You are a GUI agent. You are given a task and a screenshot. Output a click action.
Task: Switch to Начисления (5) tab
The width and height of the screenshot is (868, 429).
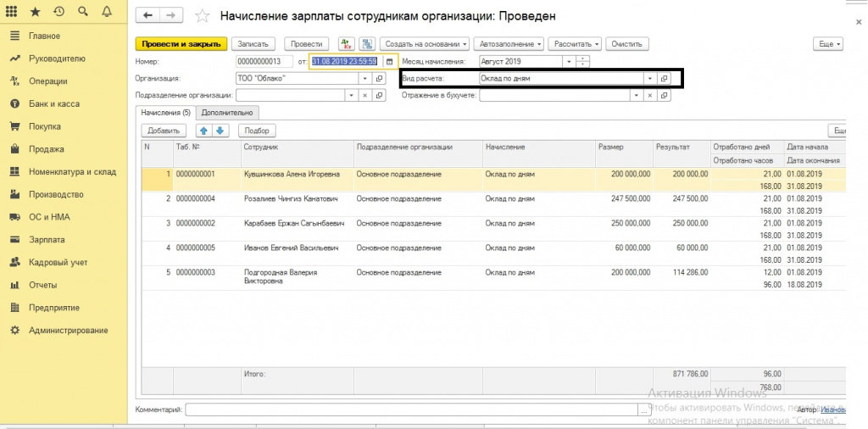pos(165,113)
